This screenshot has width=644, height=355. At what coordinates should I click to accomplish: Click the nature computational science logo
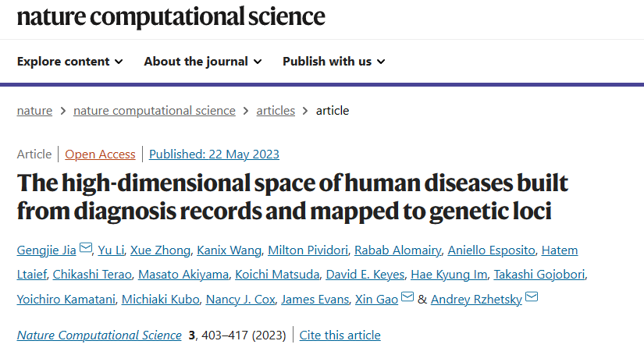click(x=171, y=16)
